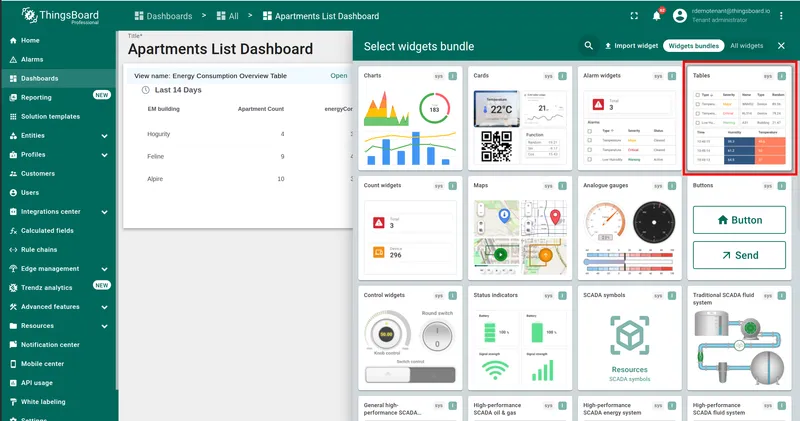Image resolution: width=800 pixels, height=421 pixels.
Task: Expand the Profiles sidebar menu
Action: 58,155
